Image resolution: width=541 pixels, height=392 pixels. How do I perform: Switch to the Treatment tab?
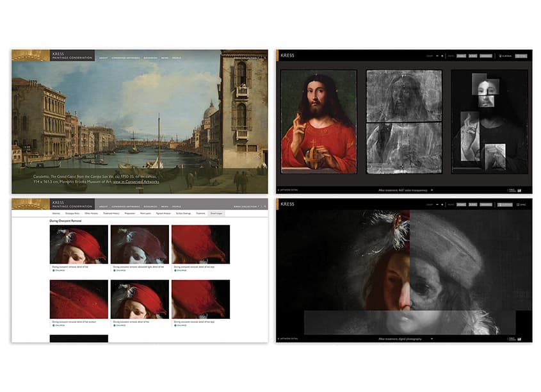(x=200, y=213)
